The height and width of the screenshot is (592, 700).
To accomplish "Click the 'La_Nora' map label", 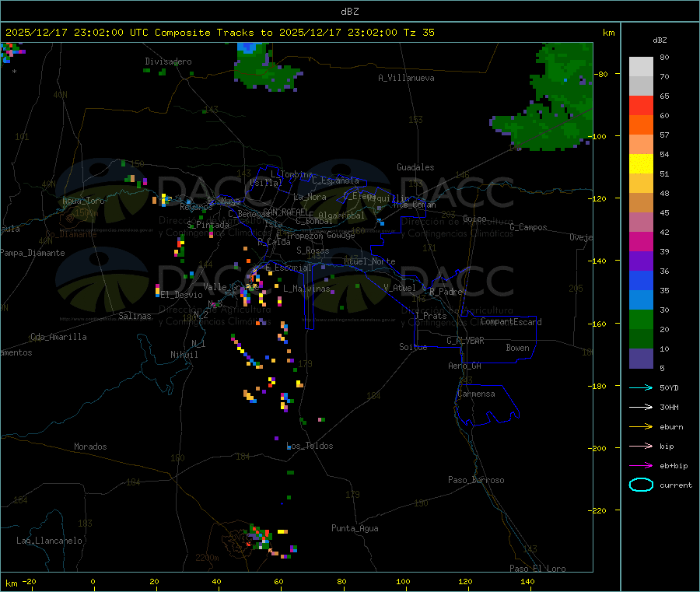I will 310,197.
